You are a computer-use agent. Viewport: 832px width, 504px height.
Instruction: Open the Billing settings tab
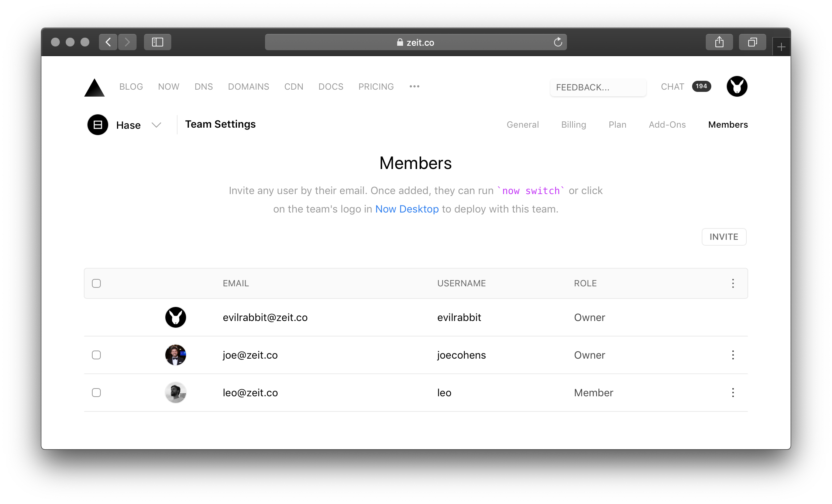(x=574, y=125)
